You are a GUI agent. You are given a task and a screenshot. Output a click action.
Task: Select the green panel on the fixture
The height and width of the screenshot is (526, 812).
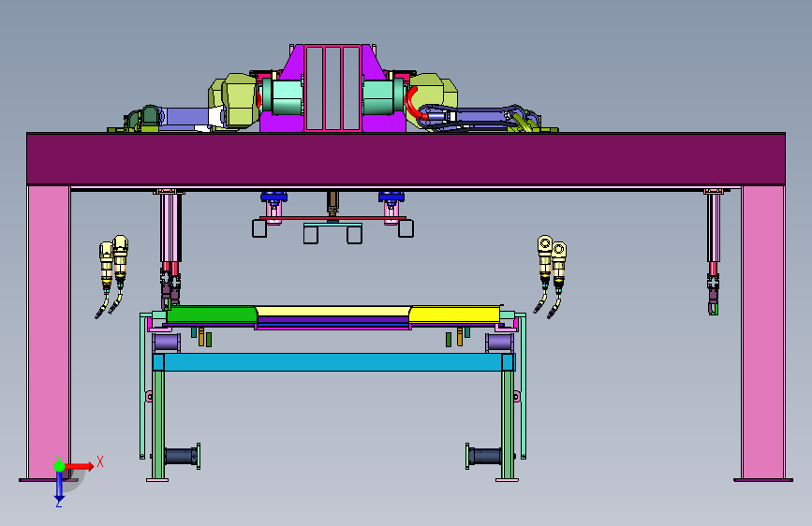pyautogui.click(x=212, y=314)
